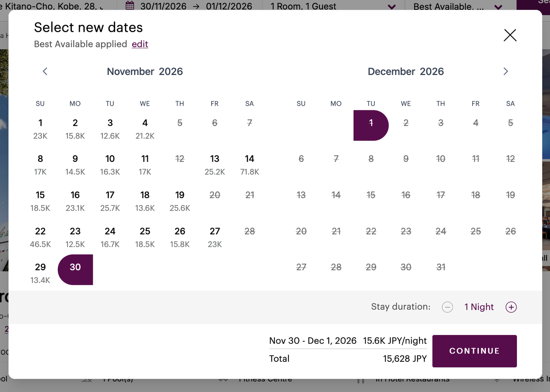Choose November 17 at 25.7K
The width and height of the screenshot is (550, 392).
[110, 201]
